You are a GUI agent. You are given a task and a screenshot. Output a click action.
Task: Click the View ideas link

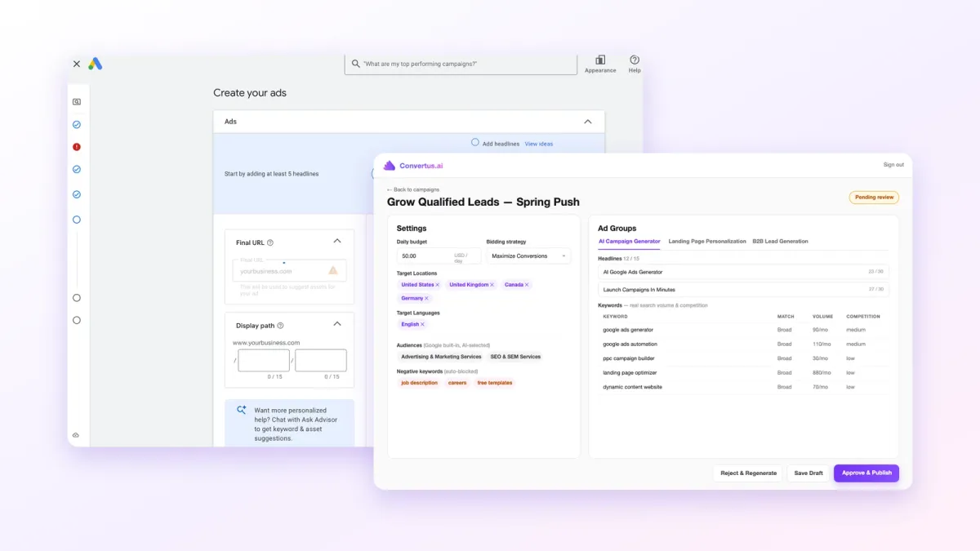pyautogui.click(x=539, y=144)
